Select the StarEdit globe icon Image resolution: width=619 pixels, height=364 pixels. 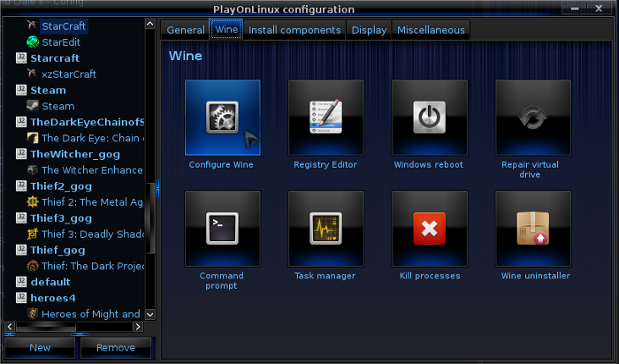[33, 42]
